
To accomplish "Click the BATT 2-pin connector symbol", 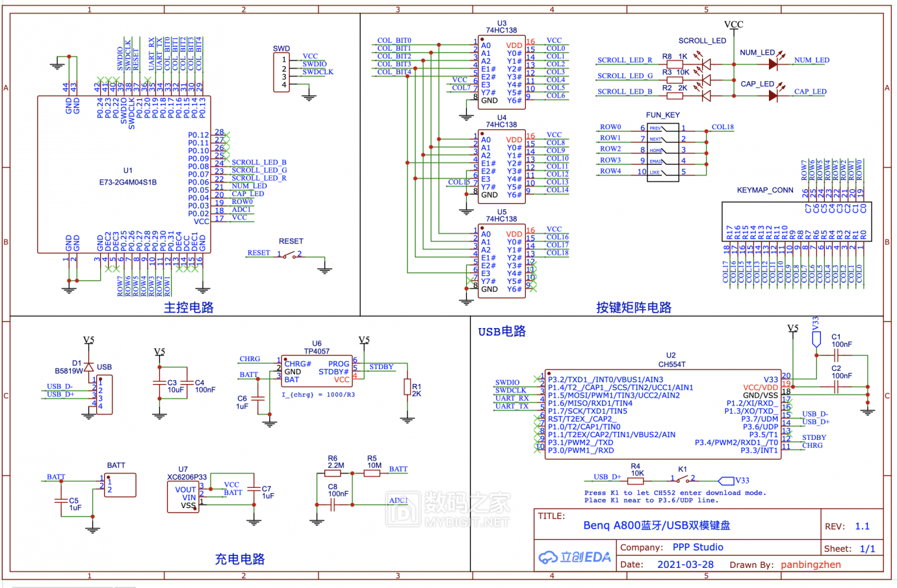I will [x=120, y=485].
